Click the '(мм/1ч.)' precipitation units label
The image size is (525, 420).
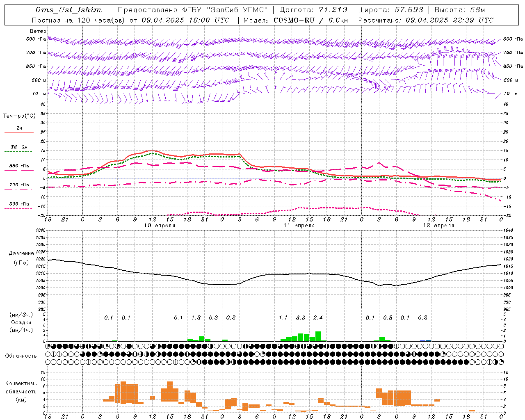21,330
